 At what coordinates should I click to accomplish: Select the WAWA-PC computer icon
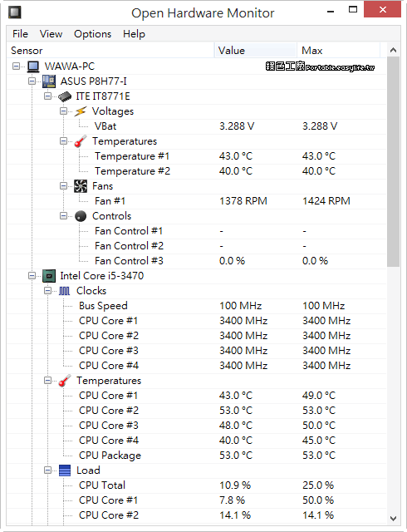(x=33, y=66)
